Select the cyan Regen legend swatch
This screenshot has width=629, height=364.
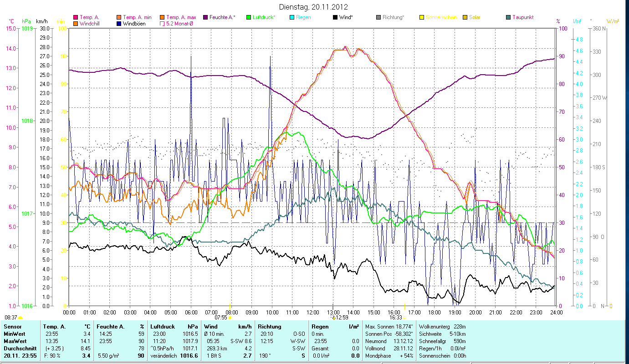pos(291,17)
